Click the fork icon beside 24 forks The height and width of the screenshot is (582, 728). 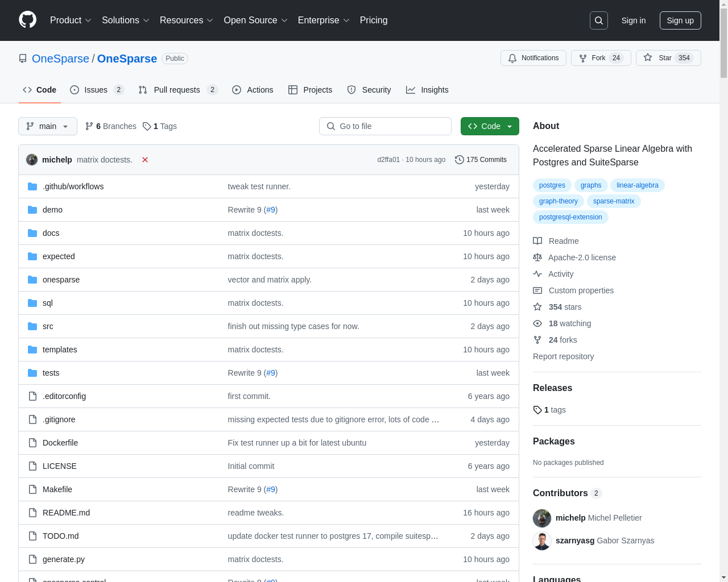click(537, 340)
